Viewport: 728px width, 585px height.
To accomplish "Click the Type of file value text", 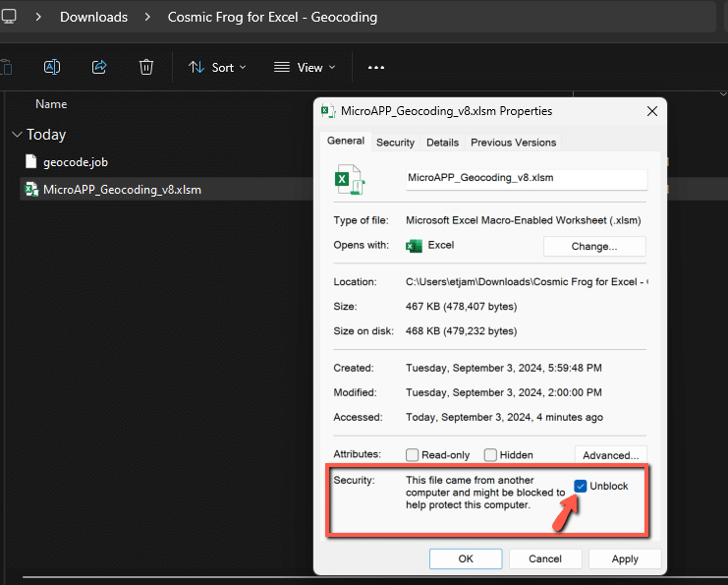I will [524, 220].
